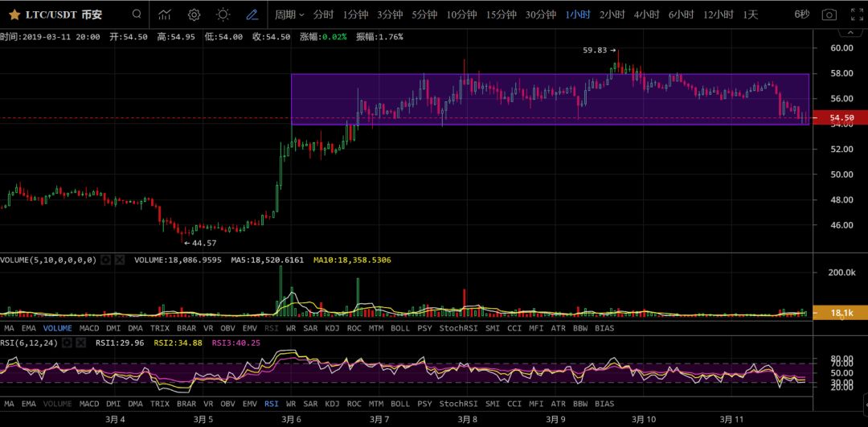Open VOLUME indicator settings gear
Image resolution: width=868 pixels, height=427 pixels.
pyautogui.click(x=105, y=260)
